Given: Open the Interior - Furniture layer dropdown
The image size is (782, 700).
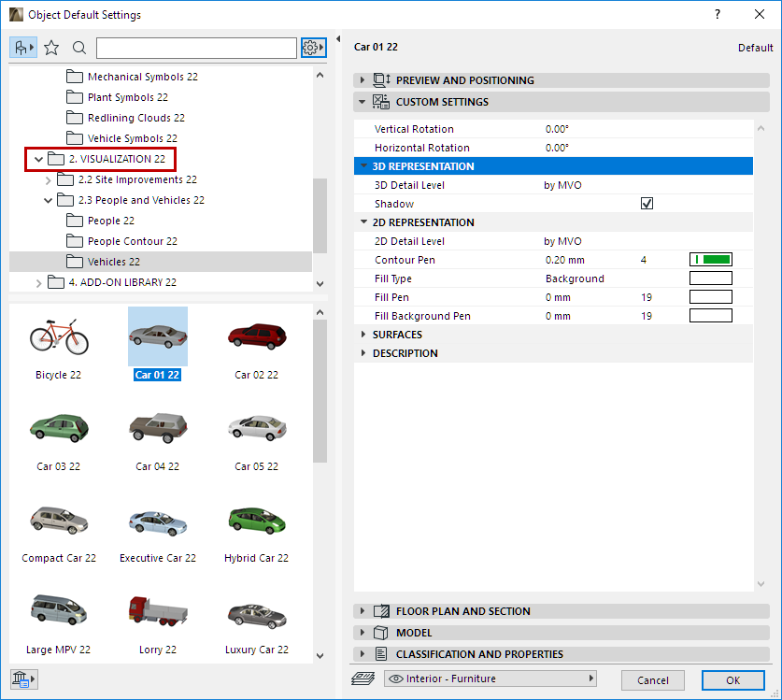Looking at the screenshot, I should tap(491, 679).
